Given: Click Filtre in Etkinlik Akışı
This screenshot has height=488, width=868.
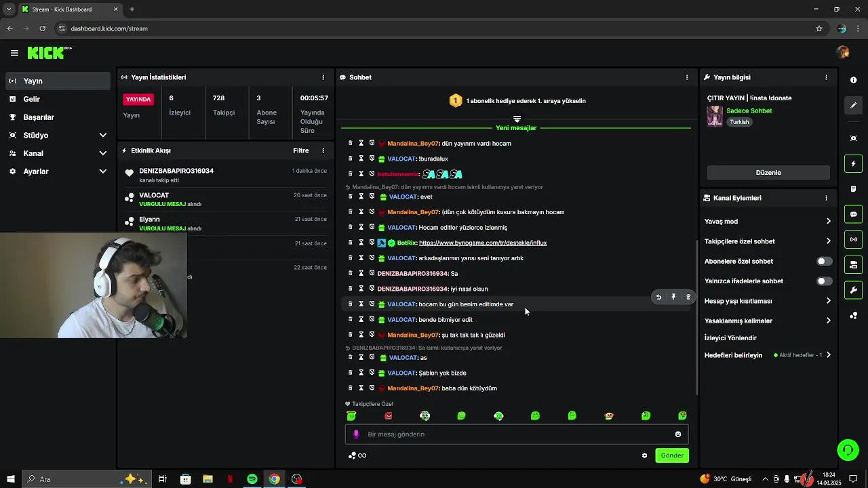Looking at the screenshot, I should point(301,150).
